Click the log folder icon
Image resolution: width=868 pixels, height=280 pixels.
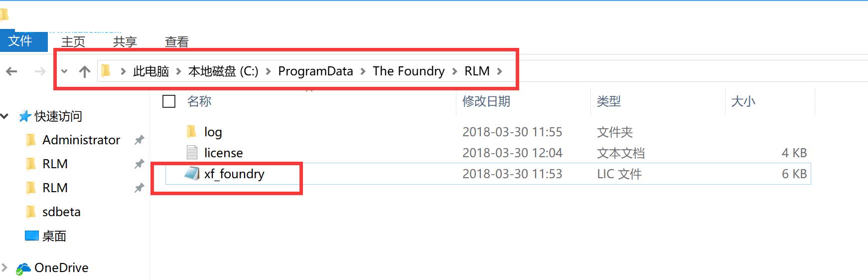click(x=191, y=131)
